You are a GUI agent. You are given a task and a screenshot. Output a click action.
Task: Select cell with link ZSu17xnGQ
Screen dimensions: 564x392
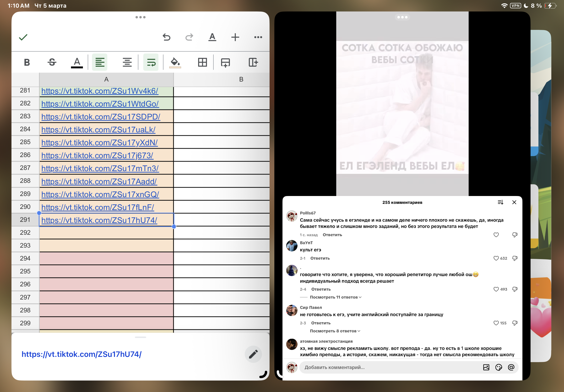click(x=106, y=194)
